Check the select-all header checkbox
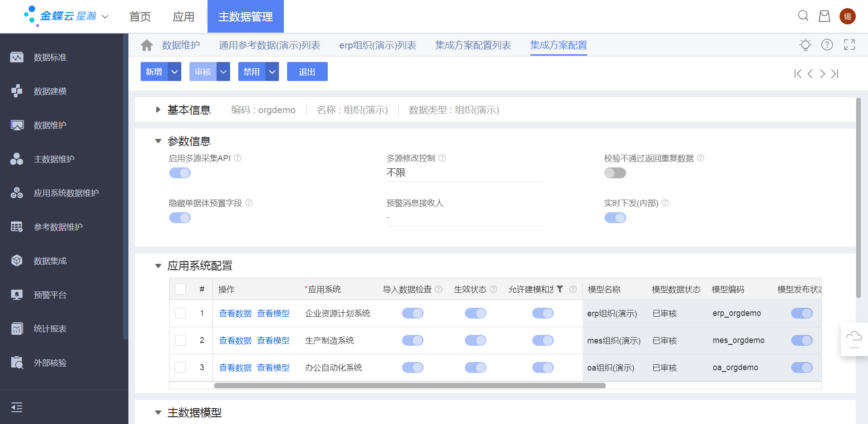The image size is (868, 424). tap(180, 289)
